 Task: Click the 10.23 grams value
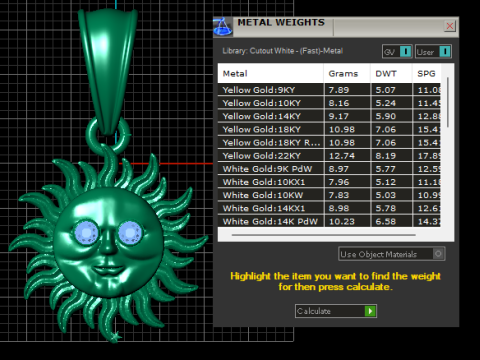342,221
